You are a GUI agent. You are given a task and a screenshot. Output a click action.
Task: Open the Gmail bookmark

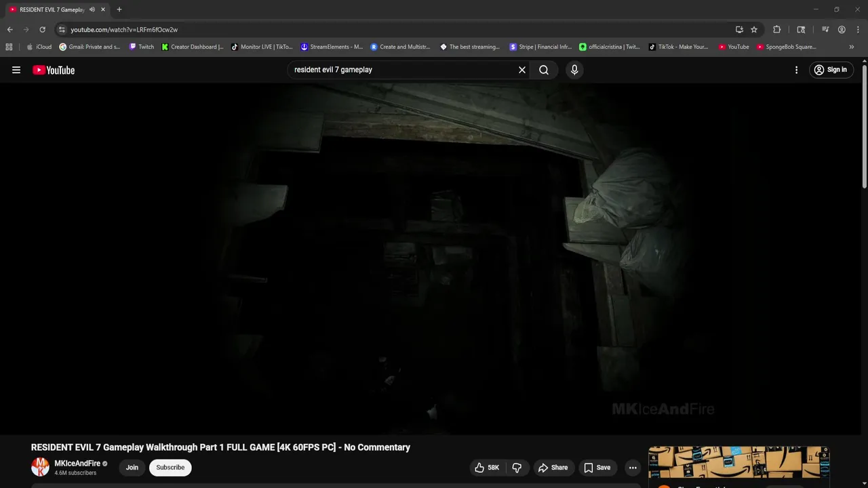pyautogui.click(x=90, y=47)
